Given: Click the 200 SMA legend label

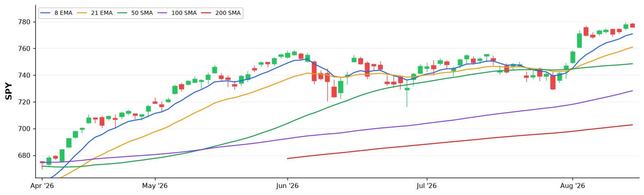Looking at the screenshot, I should (228, 13).
